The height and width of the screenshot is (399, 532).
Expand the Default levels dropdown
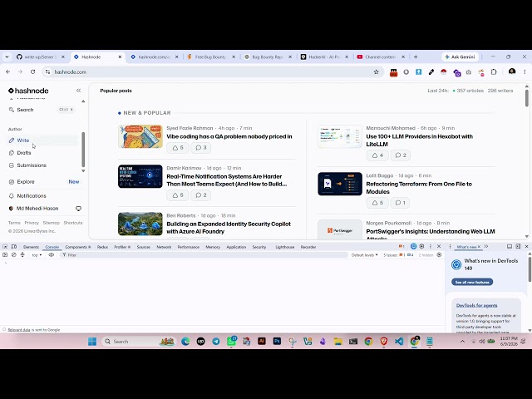365,255
